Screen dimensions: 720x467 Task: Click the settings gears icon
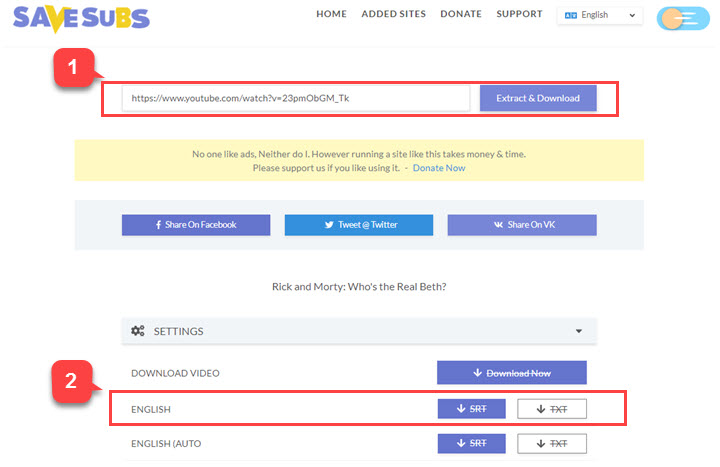click(x=138, y=331)
